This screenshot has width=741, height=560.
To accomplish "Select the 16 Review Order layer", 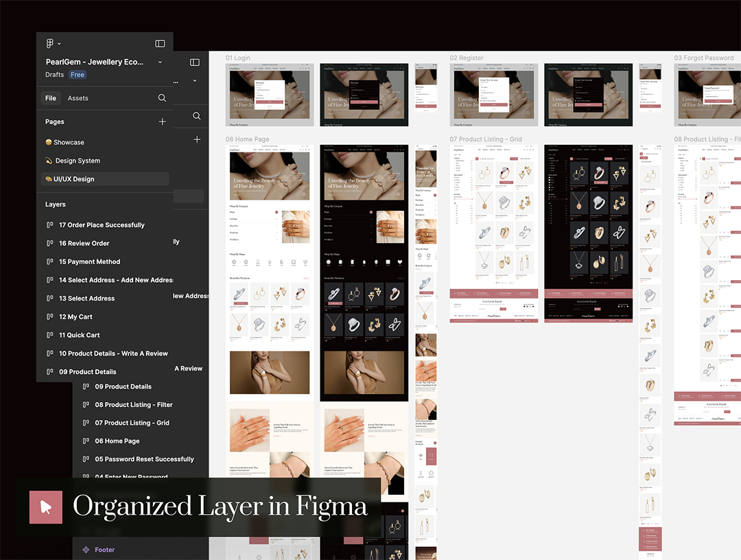I will coord(84,244).
